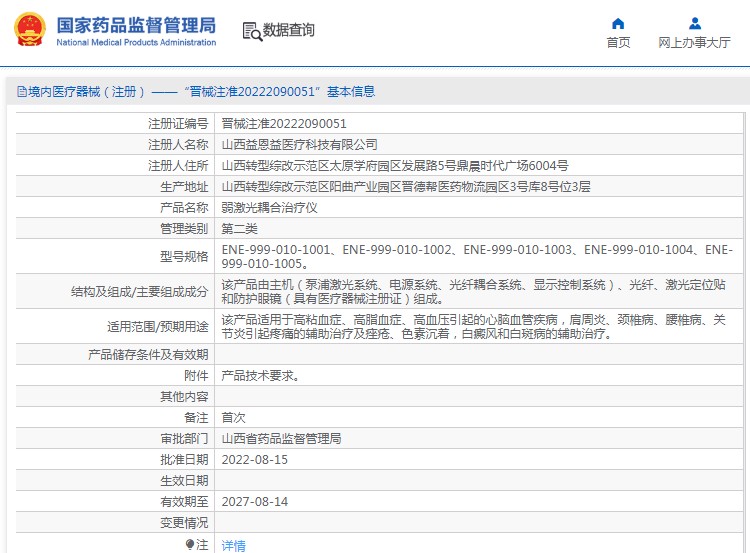Click 产品技术要求。 attachment value
This screenshot has width=750, height=553.
coord(261,376)
